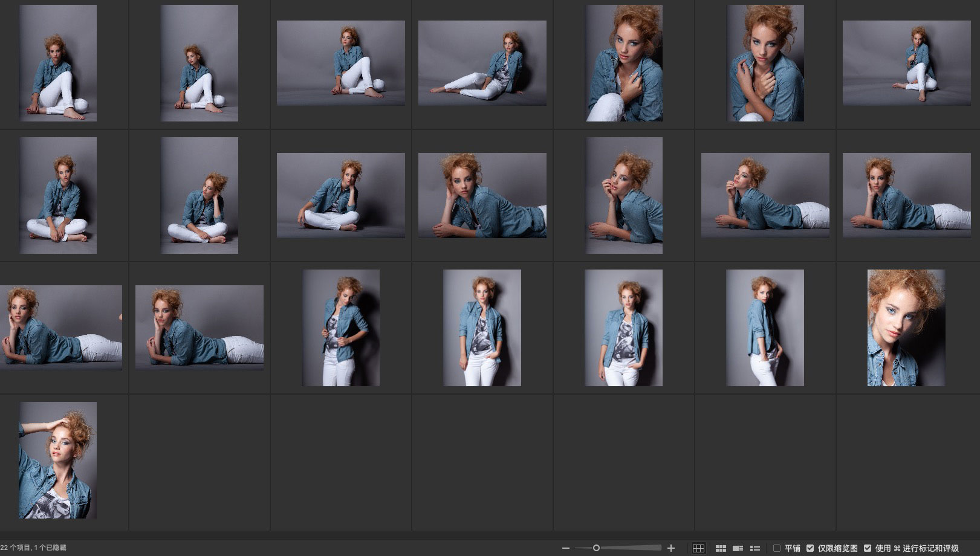Toggle the grid lock icon
Image resolution: width=980 pixels, height=556 pixels.
[x=698, y=548]
